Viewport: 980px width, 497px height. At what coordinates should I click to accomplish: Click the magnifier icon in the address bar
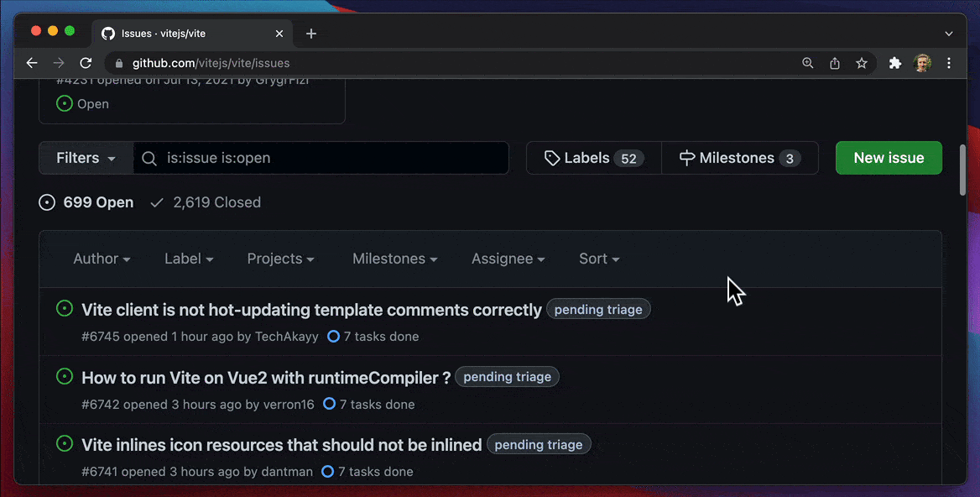tap(807, 63)
